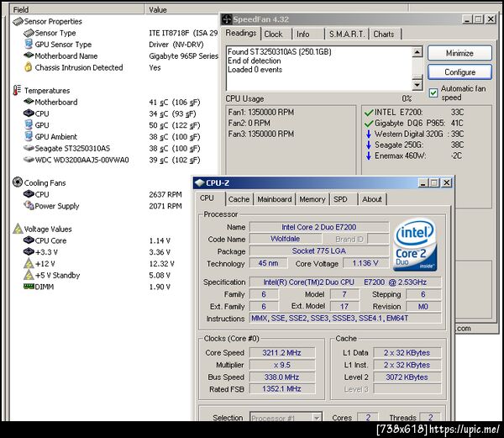This screenshot has width=504, height=438.
Task: Click the Voltage Values warning icon
Action: click(18, 229)
